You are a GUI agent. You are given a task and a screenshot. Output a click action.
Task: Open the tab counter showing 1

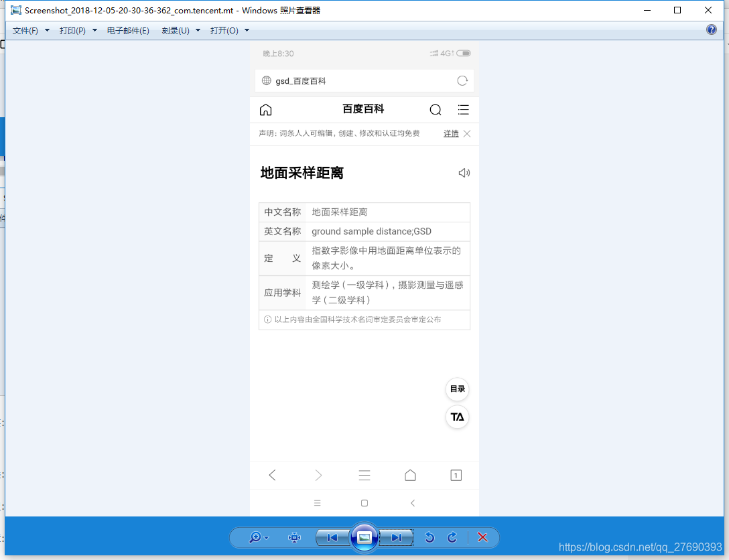456,475
